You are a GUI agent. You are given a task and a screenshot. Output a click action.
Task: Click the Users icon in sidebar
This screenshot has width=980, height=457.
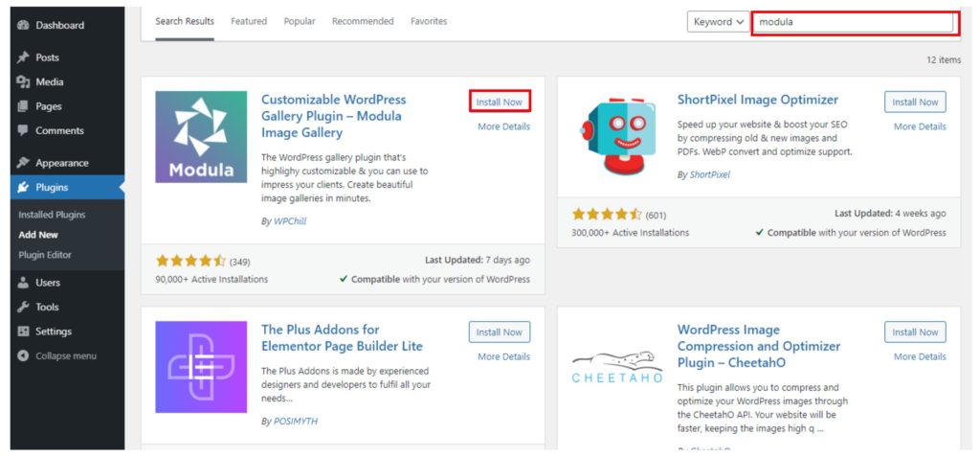[x=23, y=283]
